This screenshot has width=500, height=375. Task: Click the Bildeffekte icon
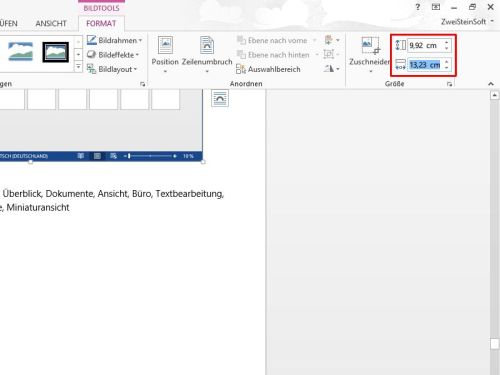coord(91,54)
